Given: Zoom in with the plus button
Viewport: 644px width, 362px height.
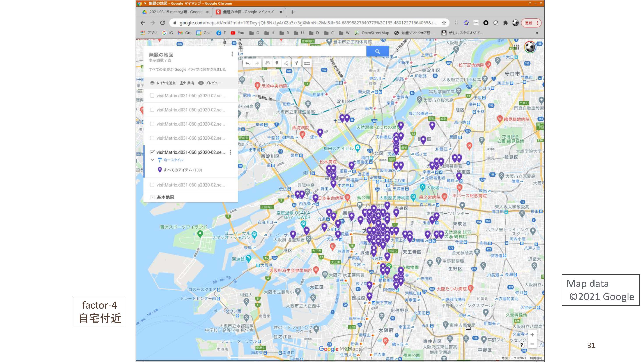Looking at the screenshot, I should [532, 335].
